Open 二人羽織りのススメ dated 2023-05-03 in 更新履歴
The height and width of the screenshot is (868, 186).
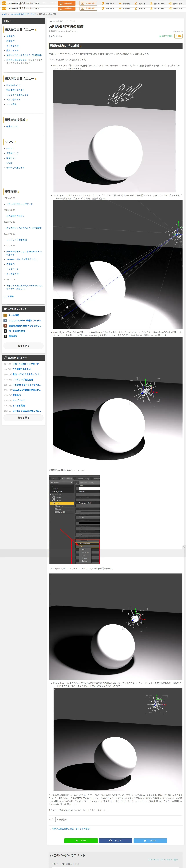(x=15, y=216)
